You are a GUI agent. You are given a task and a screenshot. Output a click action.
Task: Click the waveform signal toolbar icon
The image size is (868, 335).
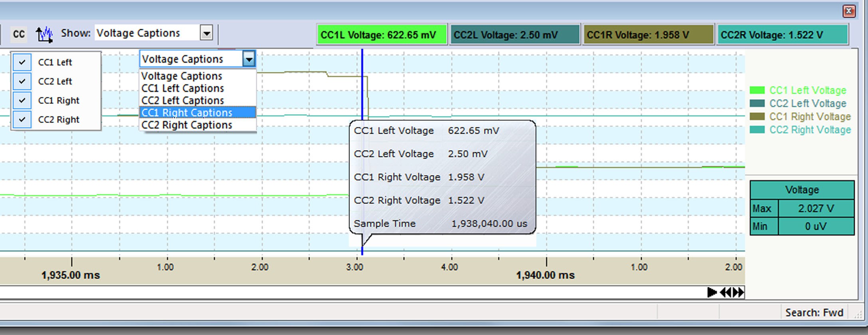coord(44,34)
